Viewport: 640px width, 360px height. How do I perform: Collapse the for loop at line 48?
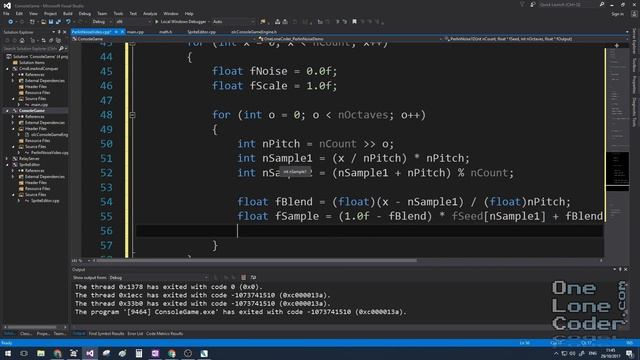click(132, 115)
